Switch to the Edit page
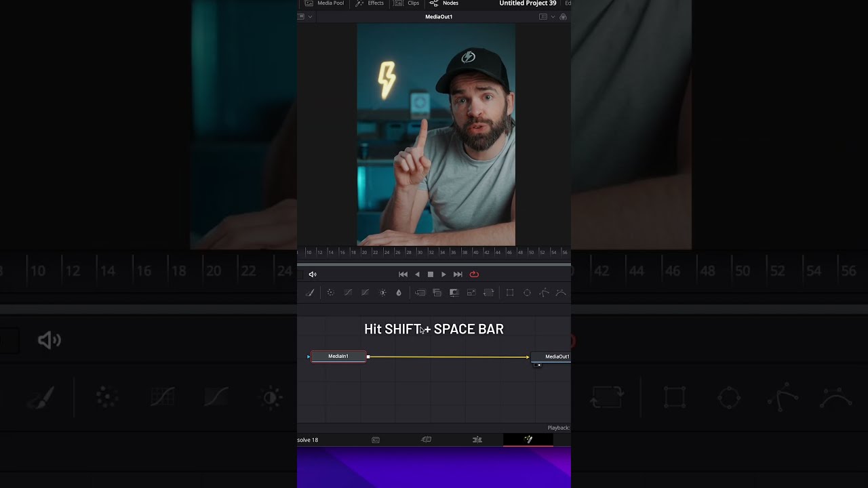Image resolution: width=868 pixels, height=488 pixels. [x=477, y=440]
